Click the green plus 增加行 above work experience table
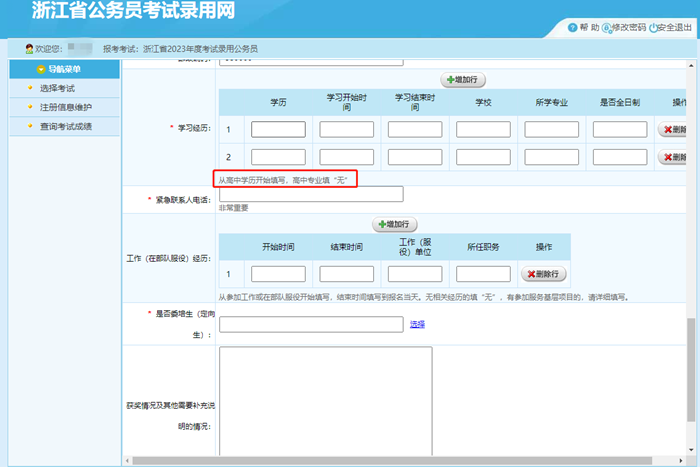Image resolution: width=700 pixels, height=467 pixels. [394, 224]
